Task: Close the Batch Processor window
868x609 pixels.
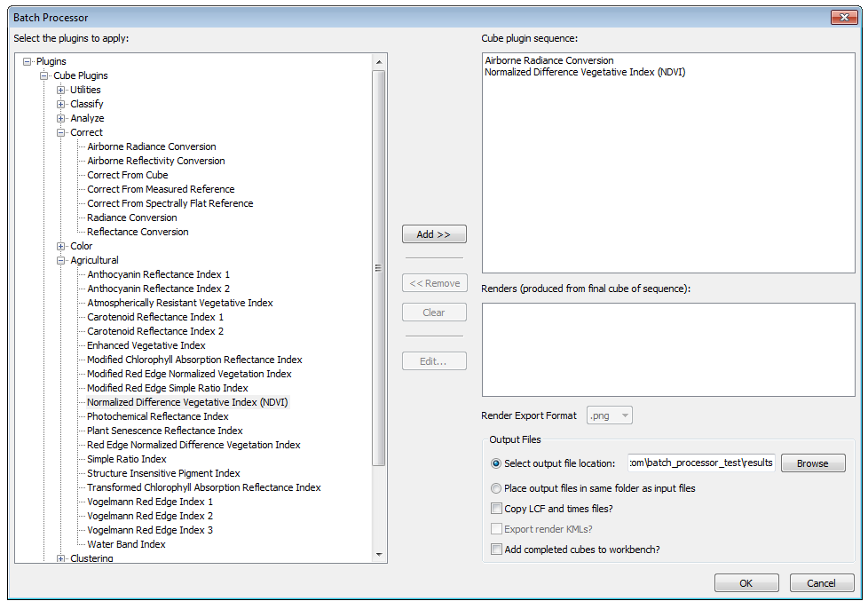Action: coord(844,17)
